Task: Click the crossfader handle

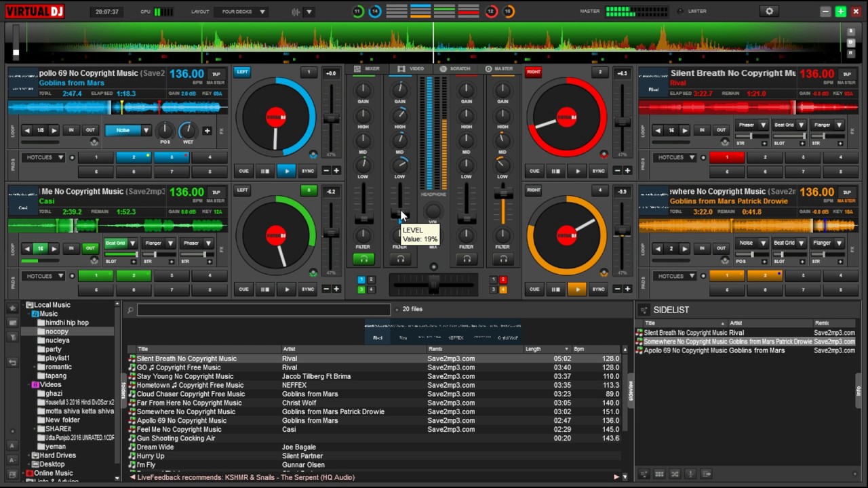Action: pyautogui.click(x=434, y=285)
